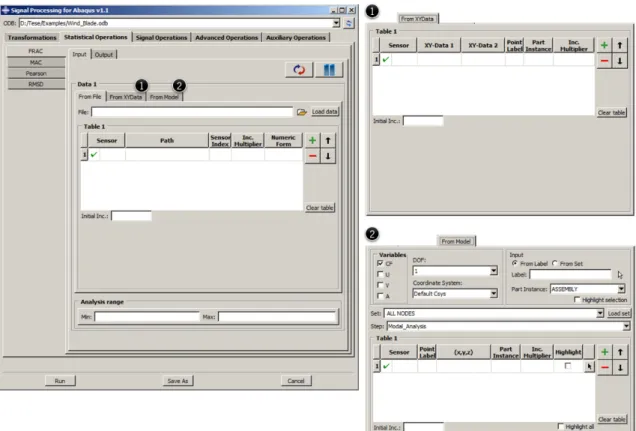Select the FRAC operation button
The height and width of the screenshot is (431, 636).
click(x=36, y=51)
